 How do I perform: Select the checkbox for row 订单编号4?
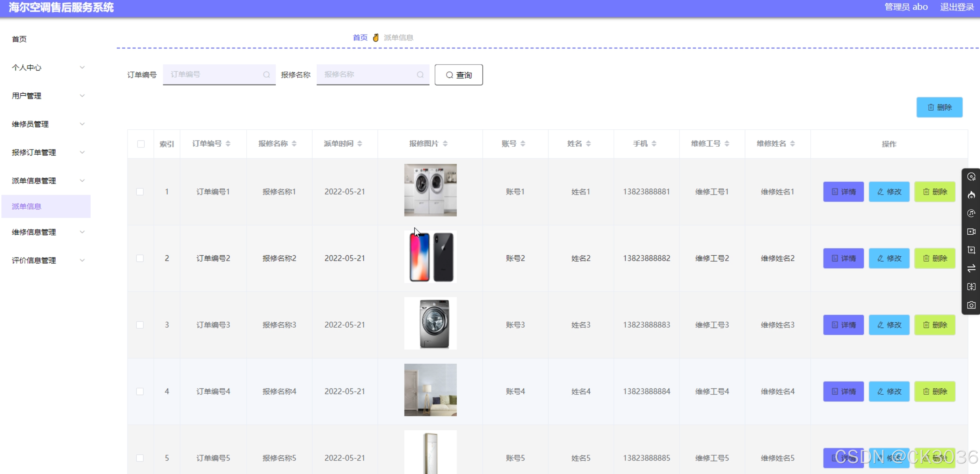(140, 392)
